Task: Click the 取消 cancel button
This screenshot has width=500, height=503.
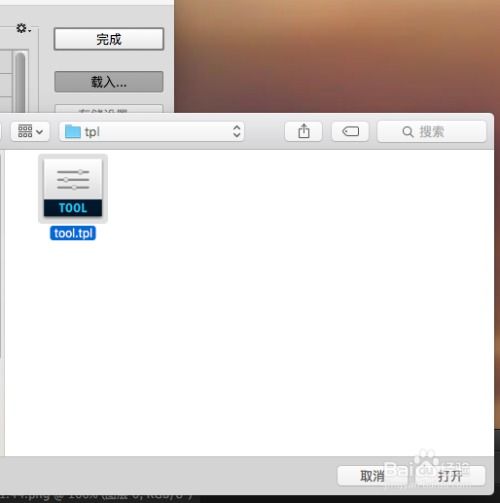Action: point(372,476)
